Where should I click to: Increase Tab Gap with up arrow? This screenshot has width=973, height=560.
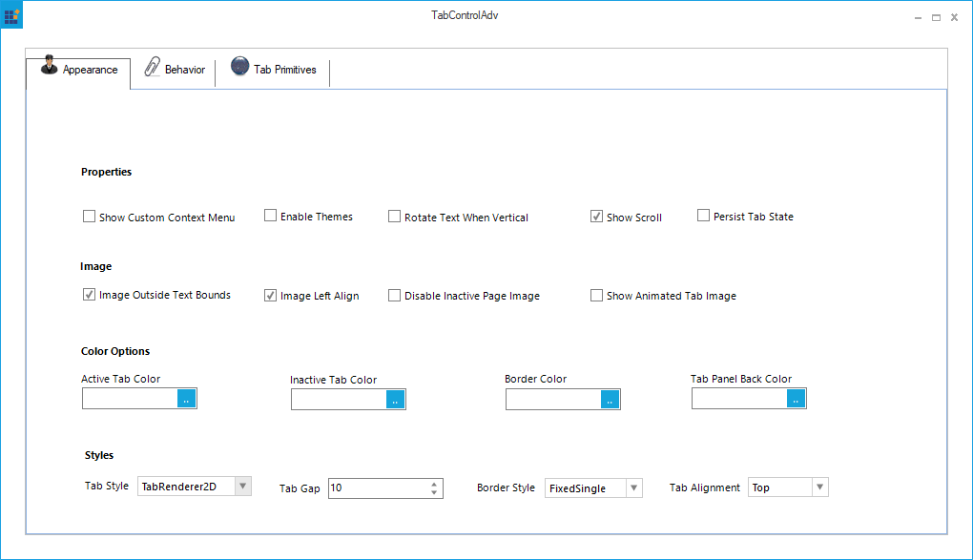tap(434, 483)
